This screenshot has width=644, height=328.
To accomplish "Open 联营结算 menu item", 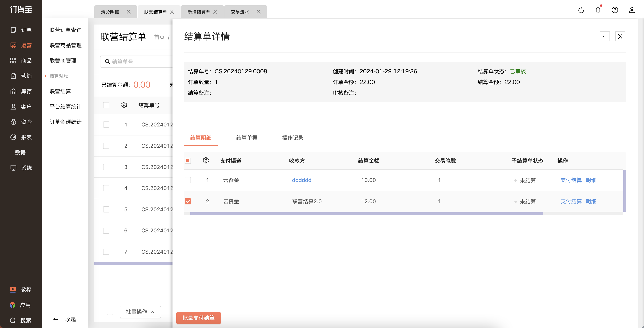I will (60, 91).
